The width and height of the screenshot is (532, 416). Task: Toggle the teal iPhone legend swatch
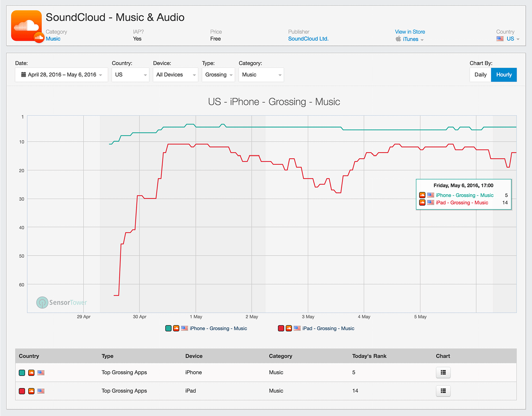point(168,328)
